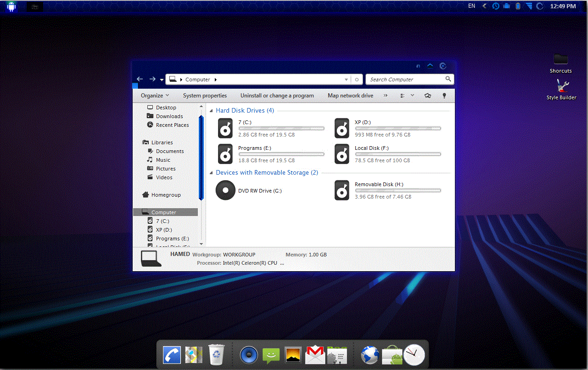Open the Maps app in the dock
Screen dimensions: 588x370
[x=194, y=355]
